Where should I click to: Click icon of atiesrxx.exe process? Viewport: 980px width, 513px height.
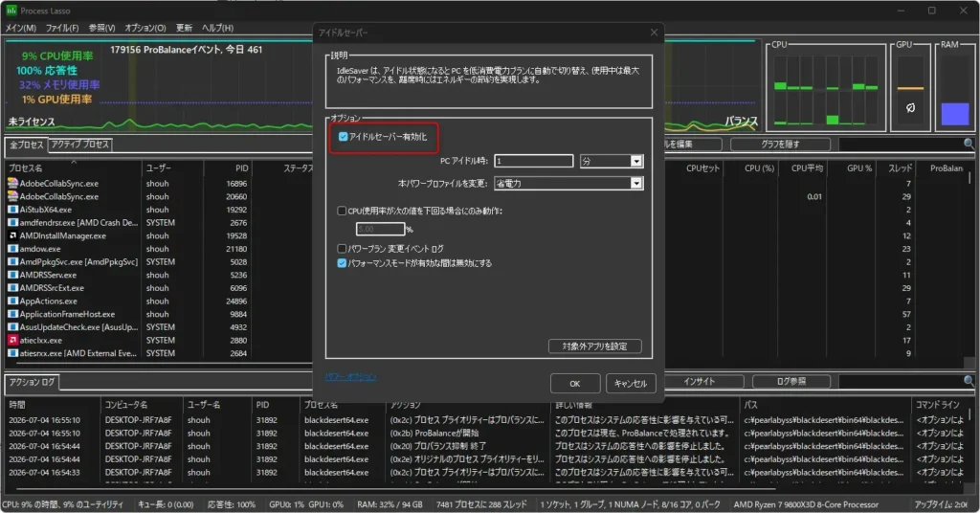tap(12, 353)
